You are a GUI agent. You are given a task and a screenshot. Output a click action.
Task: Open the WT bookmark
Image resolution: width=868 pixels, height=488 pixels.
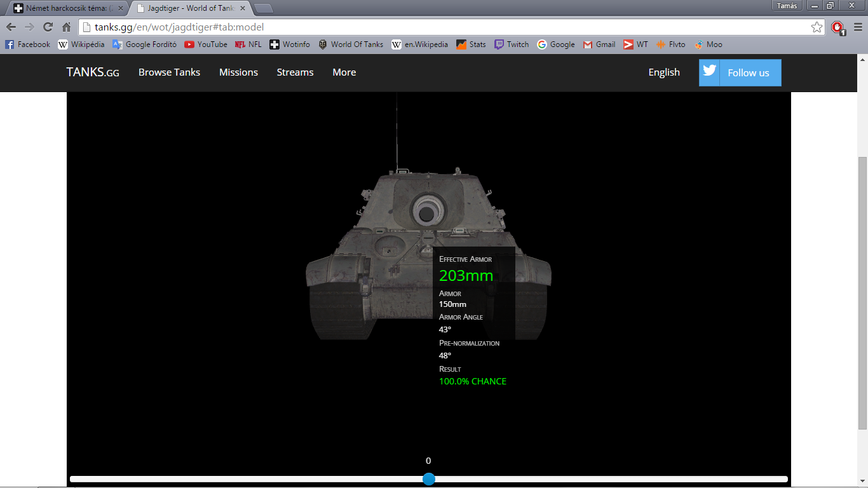click(635, 44)
